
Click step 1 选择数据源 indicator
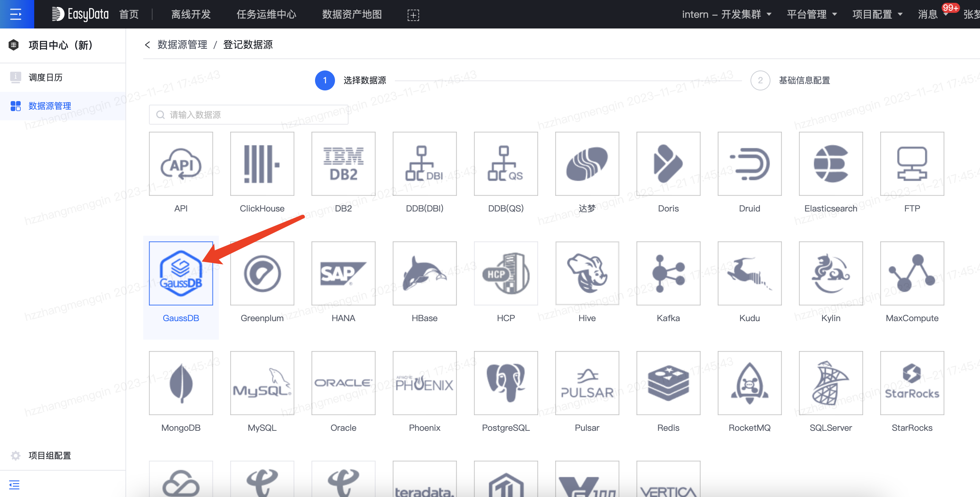350,80
